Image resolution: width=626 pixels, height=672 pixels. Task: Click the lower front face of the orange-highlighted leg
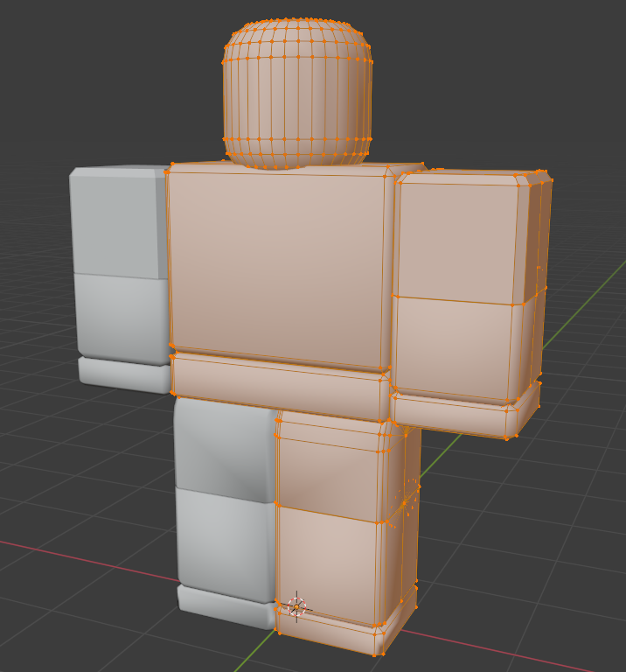coord(329,566)
